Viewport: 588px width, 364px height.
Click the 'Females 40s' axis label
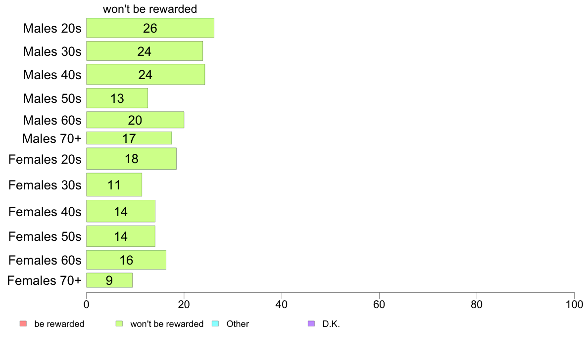(x=45, y=212)
